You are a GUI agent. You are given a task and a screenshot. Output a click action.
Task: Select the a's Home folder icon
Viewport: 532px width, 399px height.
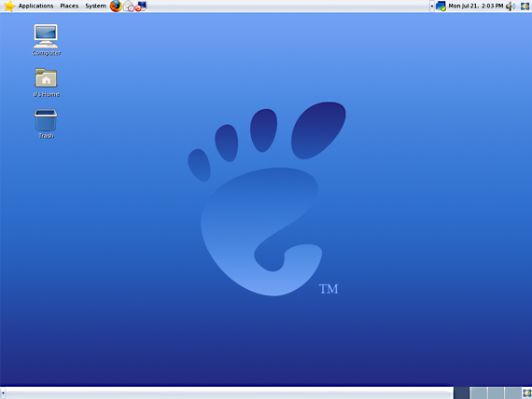point(46,83)
